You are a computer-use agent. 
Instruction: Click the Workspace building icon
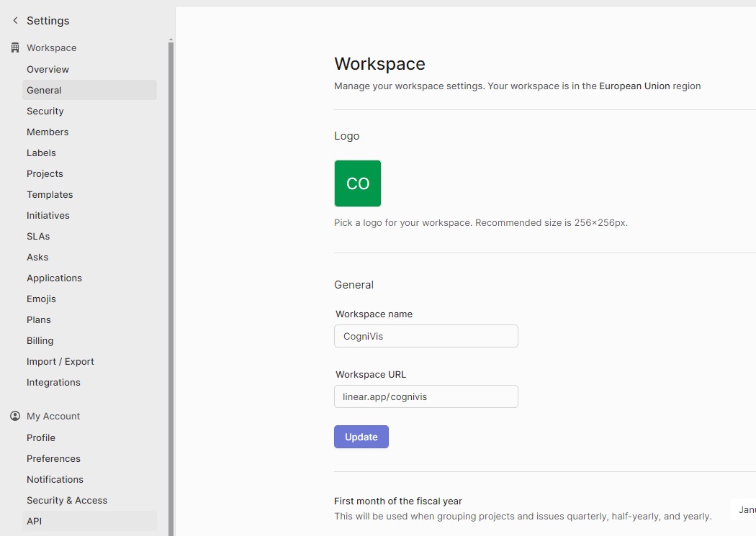tap(15, 47)
